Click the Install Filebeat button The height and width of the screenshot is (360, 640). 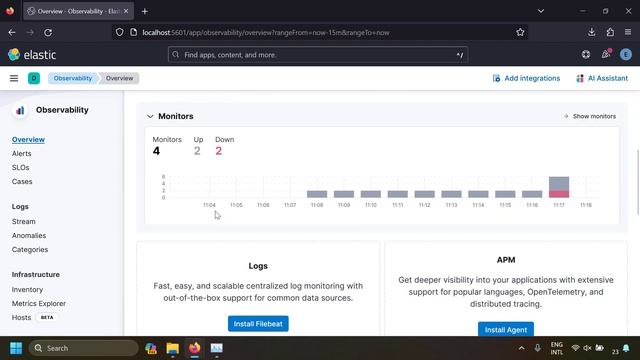[258, 324]
